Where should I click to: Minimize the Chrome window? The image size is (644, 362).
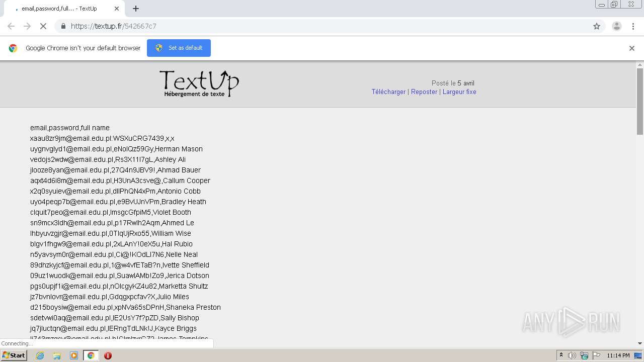pyautogui.click(x=601, y=5)
